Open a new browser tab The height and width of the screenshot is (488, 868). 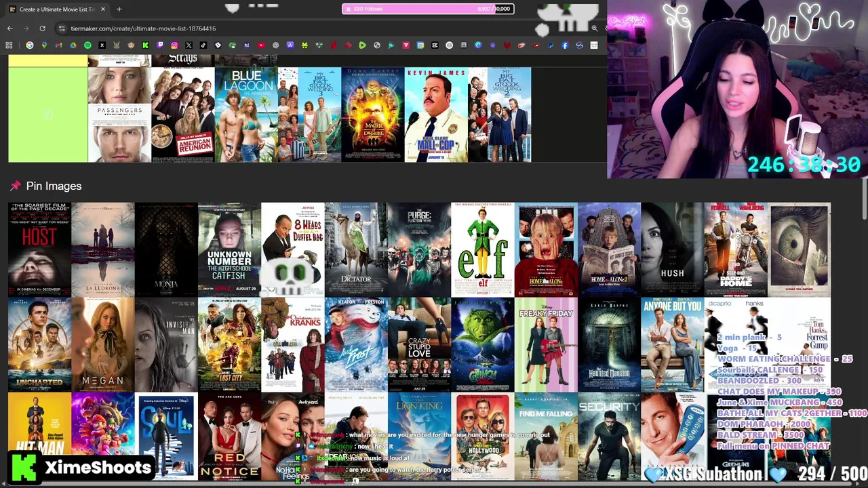[119, 9]
